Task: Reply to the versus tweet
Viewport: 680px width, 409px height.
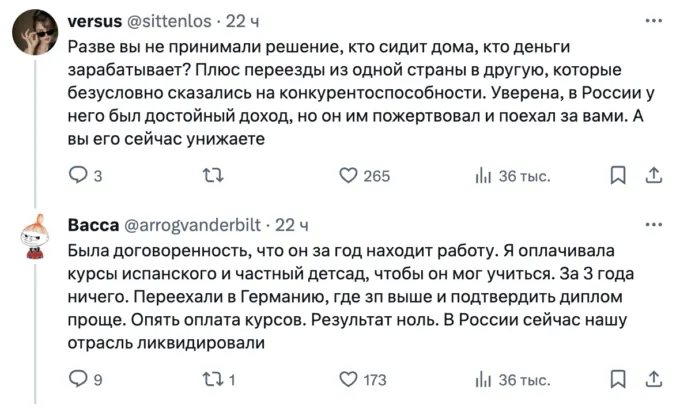Action: click(78, 176)
